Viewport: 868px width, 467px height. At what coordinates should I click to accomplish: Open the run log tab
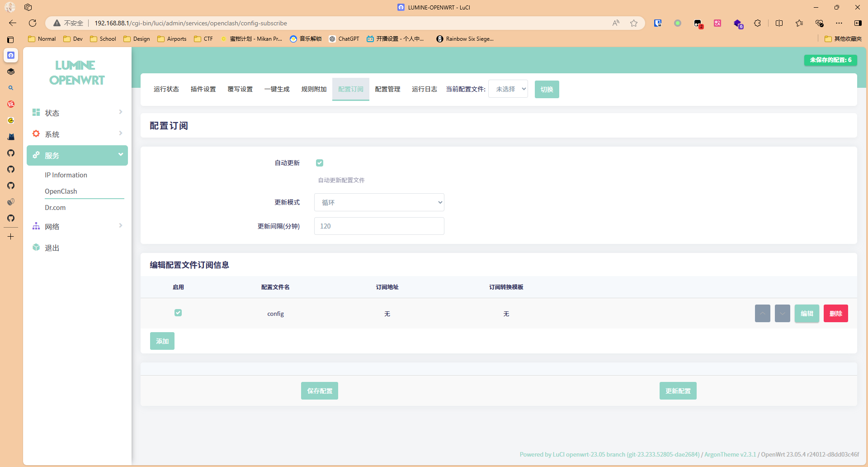coord(424,89)
